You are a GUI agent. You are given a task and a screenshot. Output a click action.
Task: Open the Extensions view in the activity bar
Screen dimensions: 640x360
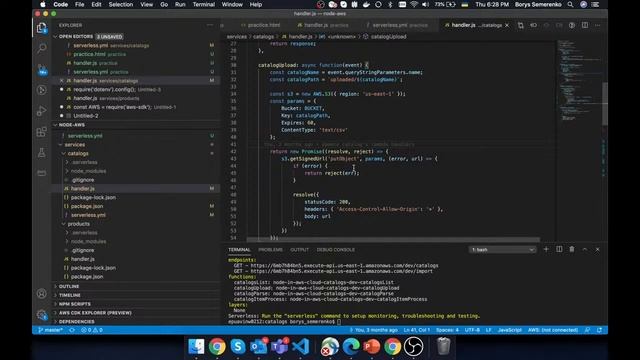coord(42,132)
